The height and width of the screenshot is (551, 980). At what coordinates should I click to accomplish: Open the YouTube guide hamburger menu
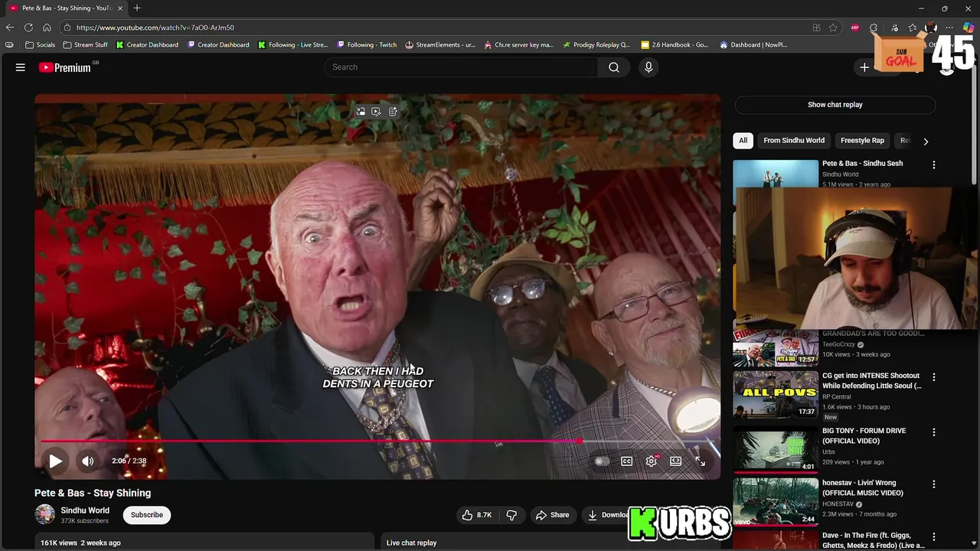[21, 67]
